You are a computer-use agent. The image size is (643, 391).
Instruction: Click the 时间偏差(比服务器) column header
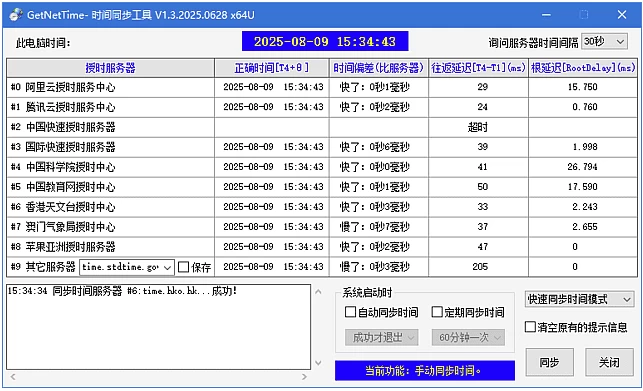point(378,68)
